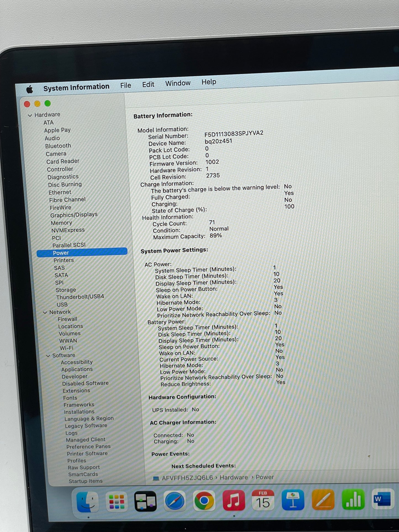The height and width of the screenshot is (532, 399).
Task: Select Accessibility under Software
Action: tap(77, 362)
